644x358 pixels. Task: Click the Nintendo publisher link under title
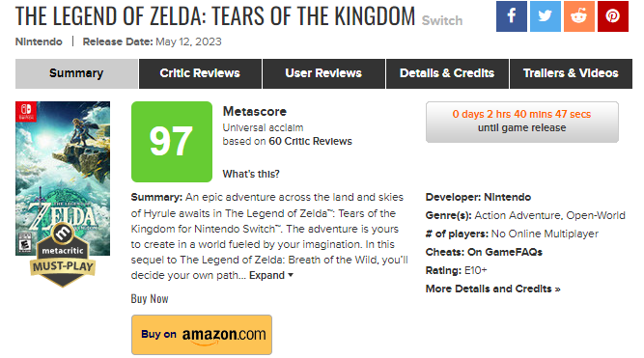coord(39,41)
